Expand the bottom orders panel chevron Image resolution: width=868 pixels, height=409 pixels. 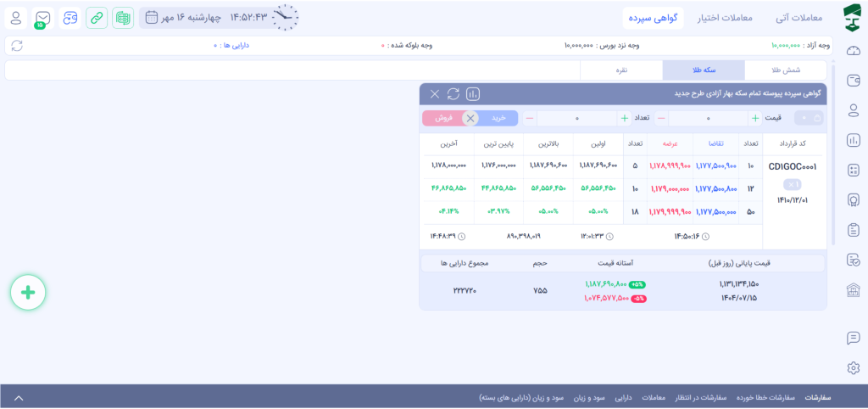pyautogui.click(x=19, y=397)
